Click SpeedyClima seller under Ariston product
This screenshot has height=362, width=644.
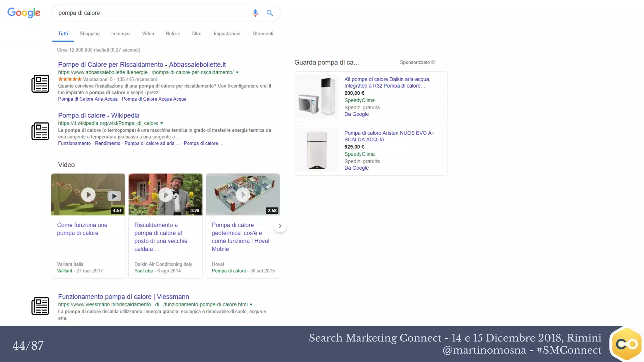tap(359, 154)
